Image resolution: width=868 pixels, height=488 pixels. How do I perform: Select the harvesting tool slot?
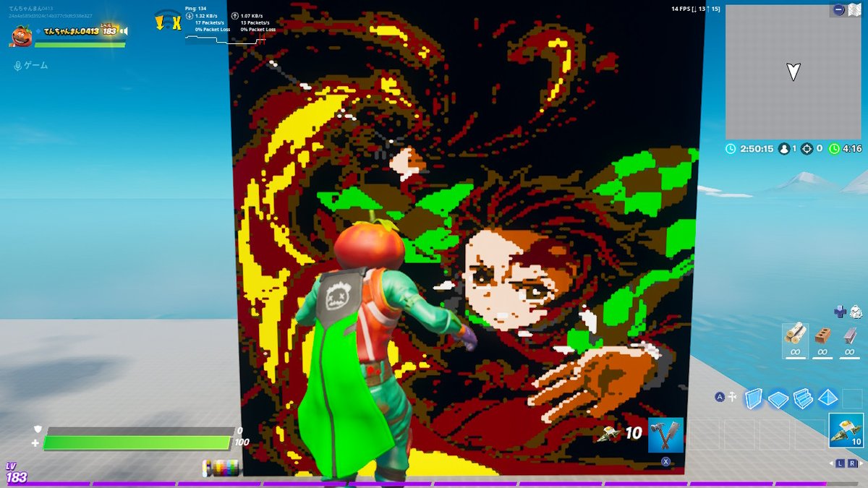click(x=665, y=435)
